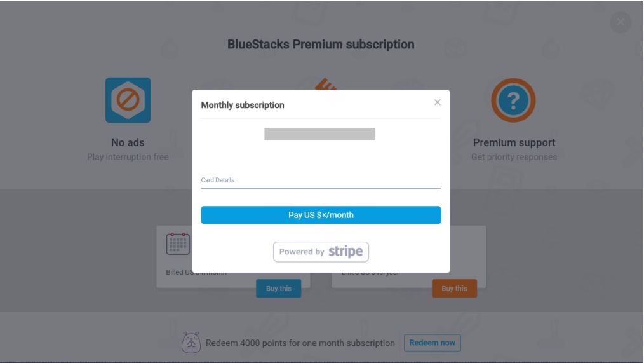This screenshot has width=644, height=363.
Task: Open the Powered by Stripe badge
Action: 321,252
